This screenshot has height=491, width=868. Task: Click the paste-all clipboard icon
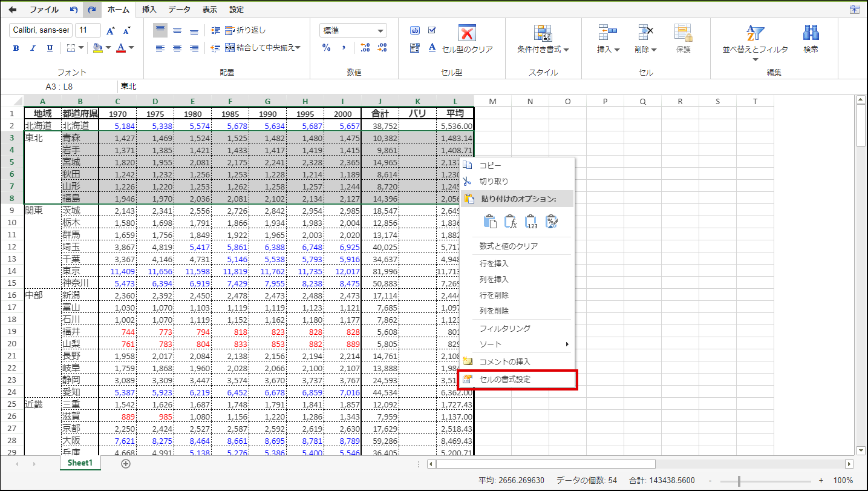(490, 222)
